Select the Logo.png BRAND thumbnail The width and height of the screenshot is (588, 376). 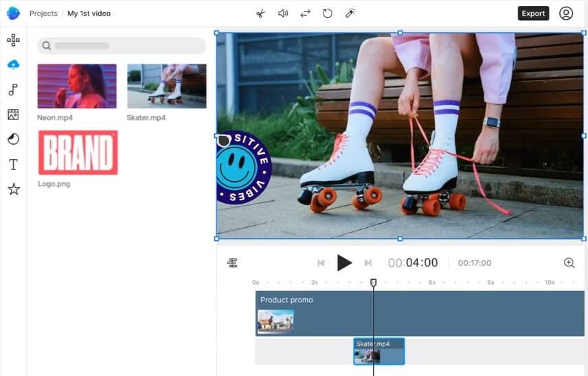pyautogui.click(x=78, y=152)
